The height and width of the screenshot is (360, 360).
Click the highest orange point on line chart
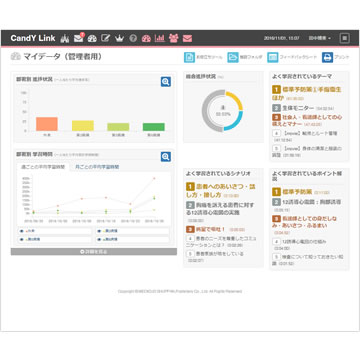pyautogui.click(x=154, y=179)
